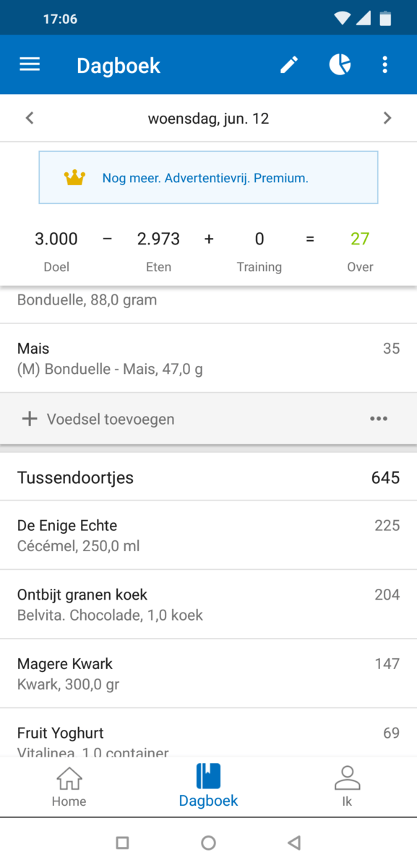Select the pencil edit icon
This screenshot has height=868, width=417.
pyautogui.click(x=288, y=64)
